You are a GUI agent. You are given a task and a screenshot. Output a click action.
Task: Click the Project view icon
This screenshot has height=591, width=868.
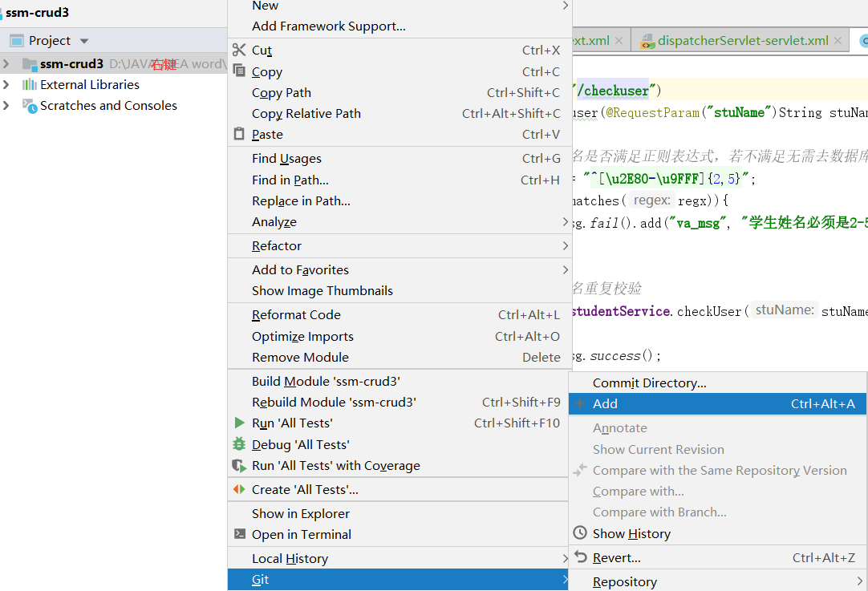point(17,40)
